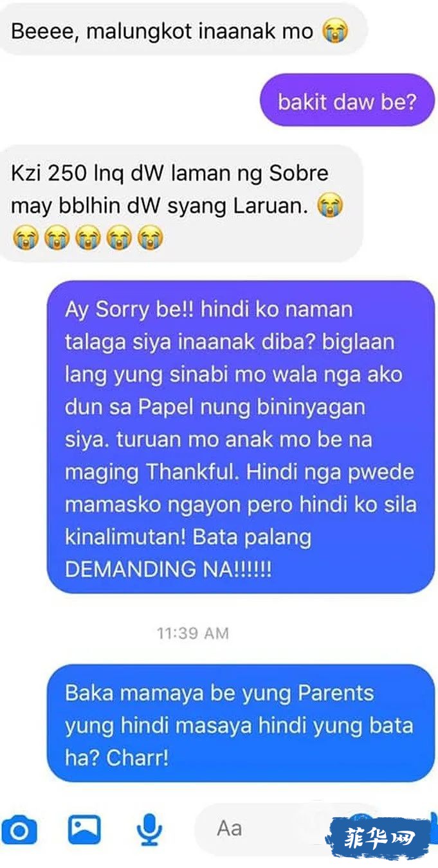Tap the first emoji in the five-emoji row
The height and width of the screenshot is (868, 438).
tap(25, 238)
